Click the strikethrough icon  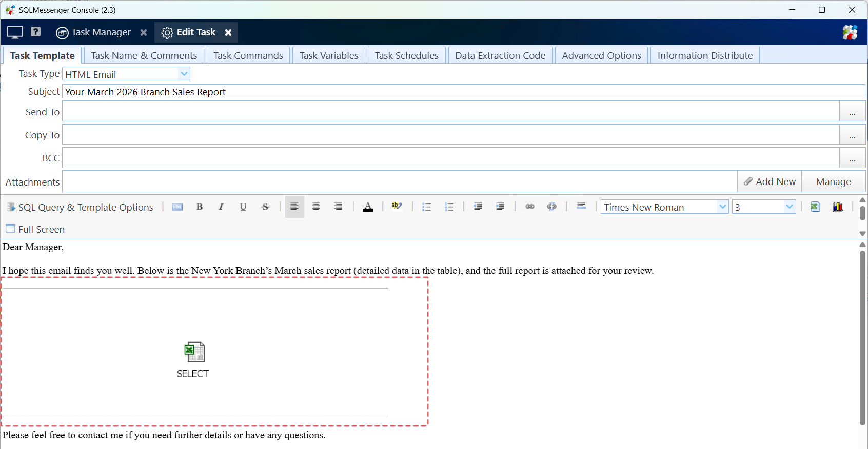click(x=265, y=207)
